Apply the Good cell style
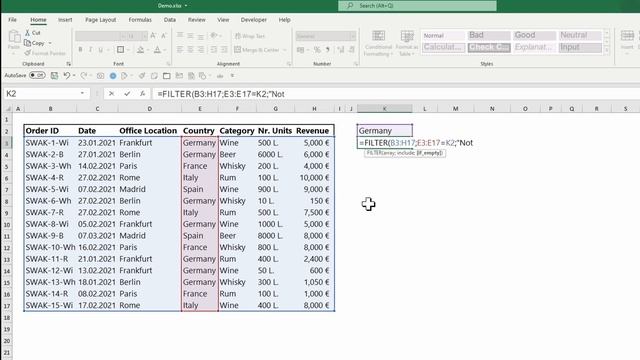This screenshot has height=360, width=640. pyautogui.click(x=534, y=36)
